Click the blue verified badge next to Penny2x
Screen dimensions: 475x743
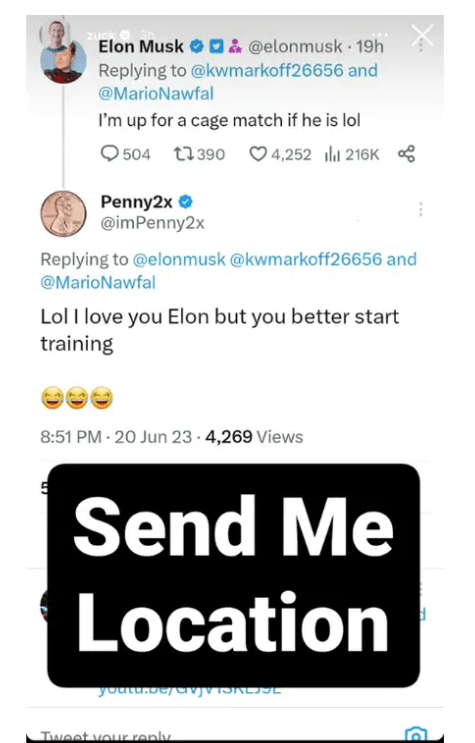(x=185, y=202)
